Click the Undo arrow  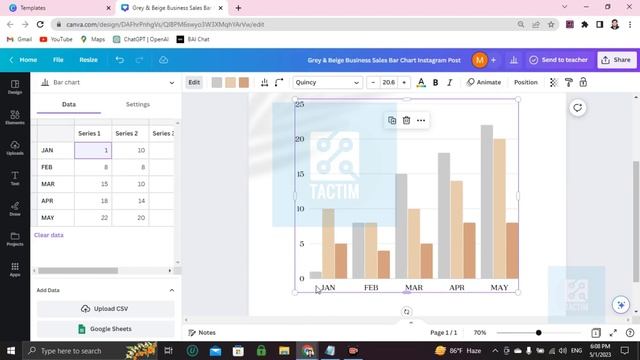(x=119, y=60)
